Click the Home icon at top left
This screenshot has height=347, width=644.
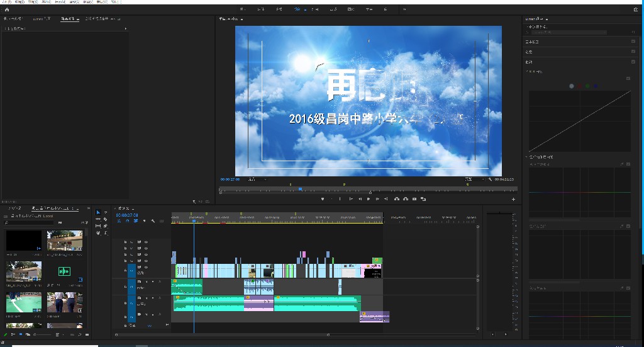coord(6,10)
